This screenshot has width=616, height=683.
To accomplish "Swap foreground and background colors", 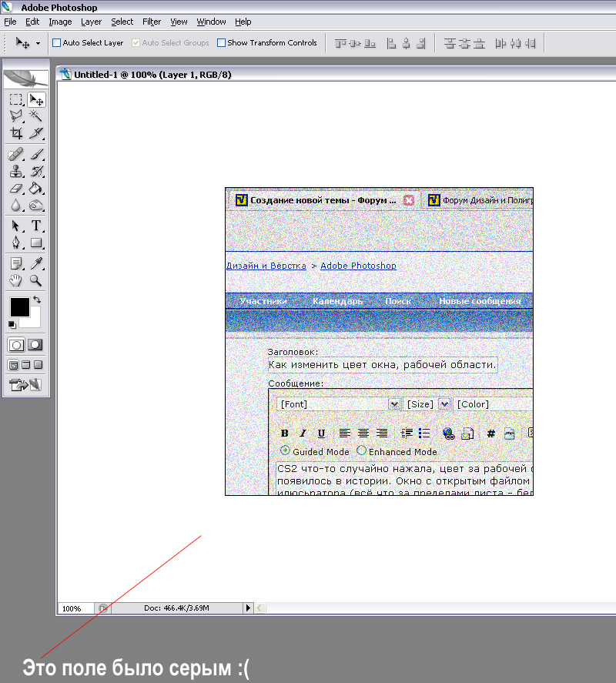I will point(37,300).
